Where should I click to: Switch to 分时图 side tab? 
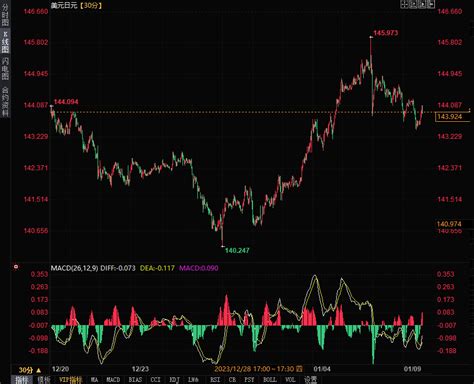5,15
